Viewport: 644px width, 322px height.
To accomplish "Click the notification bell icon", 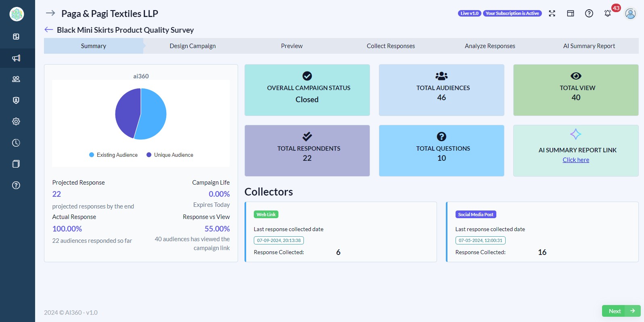I will [x=608, y=13].
